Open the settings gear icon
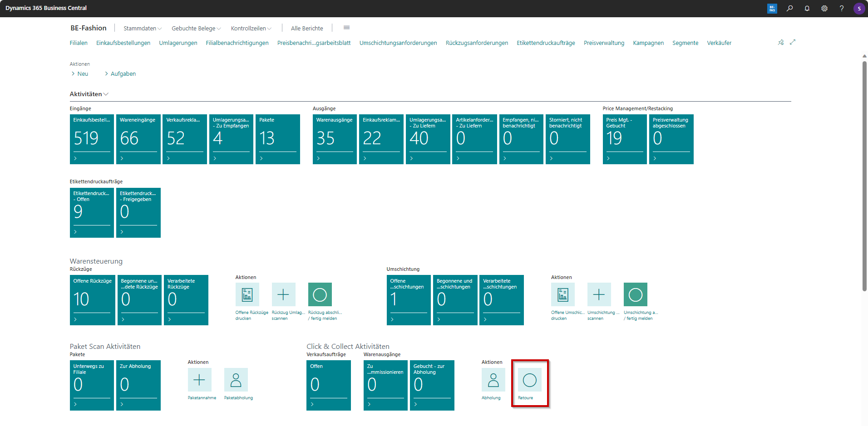This screenshot has height=426, width=868. pyautogui.click(x=824, y=8)
